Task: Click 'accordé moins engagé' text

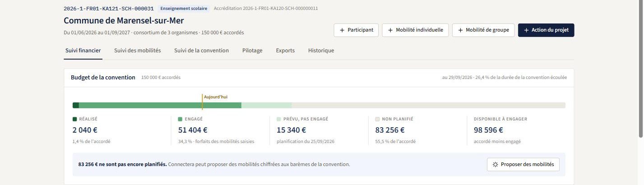Action: (497, 141)
